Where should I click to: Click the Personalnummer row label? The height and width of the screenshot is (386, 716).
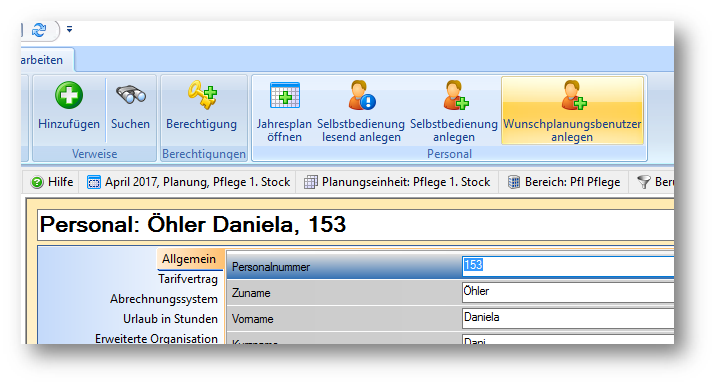coord(271,267)
